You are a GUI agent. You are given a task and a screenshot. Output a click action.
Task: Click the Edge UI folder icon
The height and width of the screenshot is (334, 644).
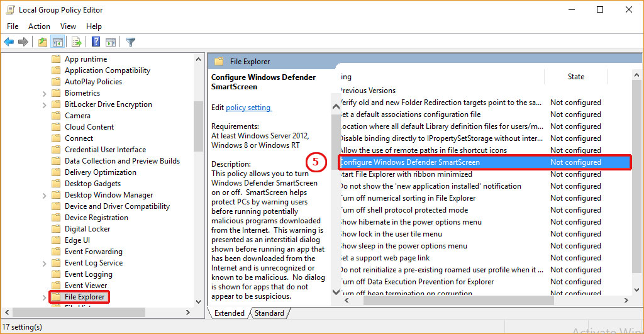(x=56, y=240)
